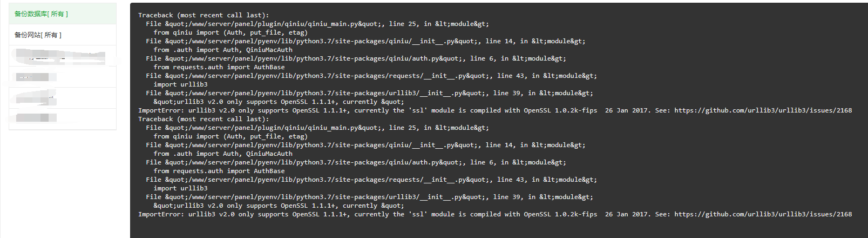Open the 备份网站[ 所有 ] list item
Viewport: 868px width, 238px height.
pyautogui.click(x=63, y=35)
